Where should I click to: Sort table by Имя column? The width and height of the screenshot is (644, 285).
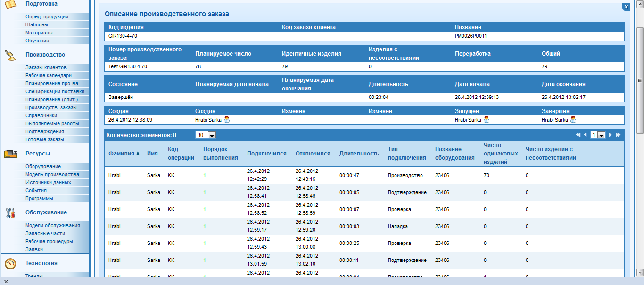click(x=152, y=153)
